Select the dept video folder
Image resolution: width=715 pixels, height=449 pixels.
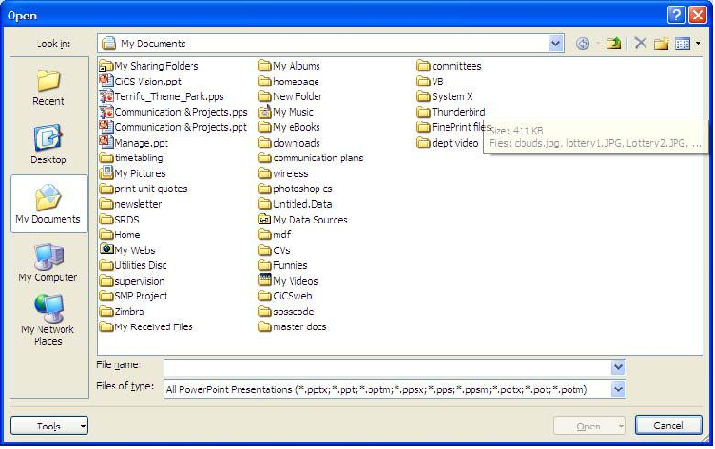coord(448,143)
